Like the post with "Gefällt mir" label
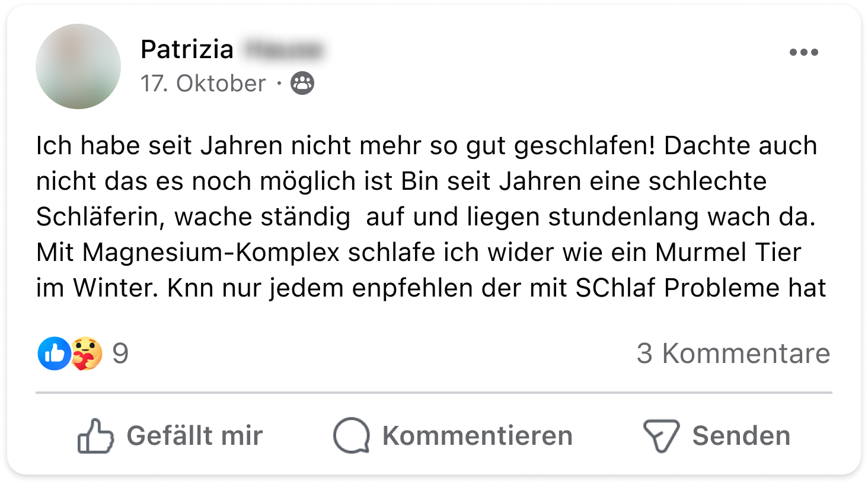The width and height of the screenshot is (868, 484). [194, 436]
